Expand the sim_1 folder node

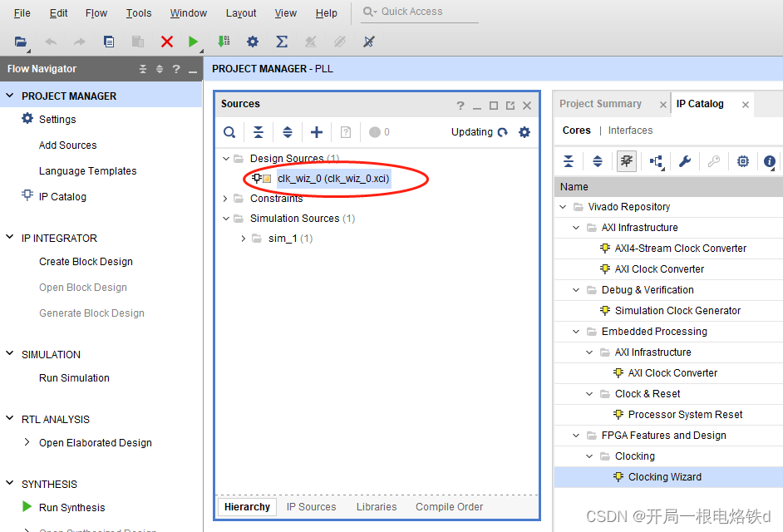(244, 239)
